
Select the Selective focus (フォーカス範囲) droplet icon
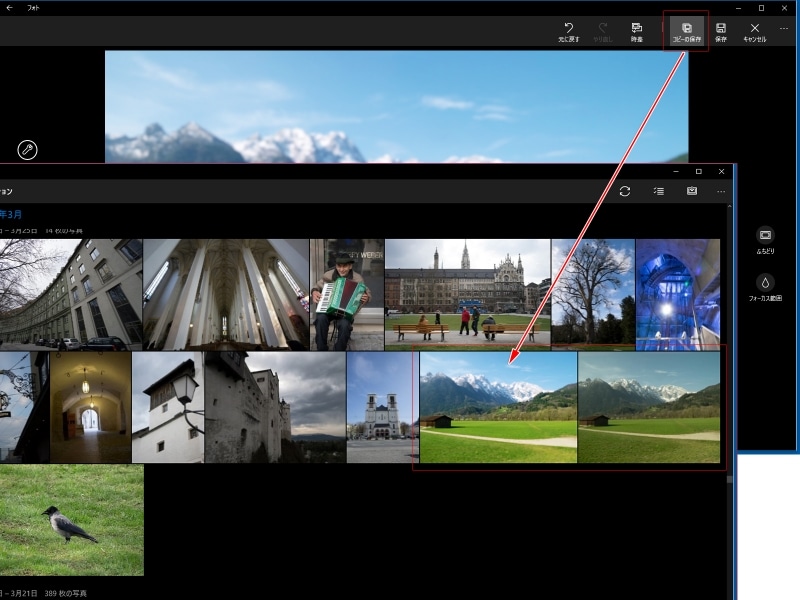[x=766, y=283]
